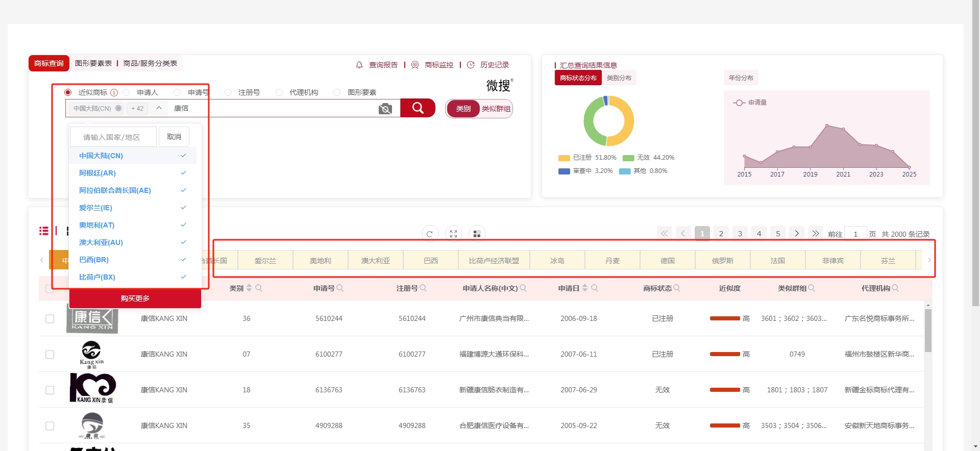
Task: Search within 类别 column
Action: click(x=259, y=288)
